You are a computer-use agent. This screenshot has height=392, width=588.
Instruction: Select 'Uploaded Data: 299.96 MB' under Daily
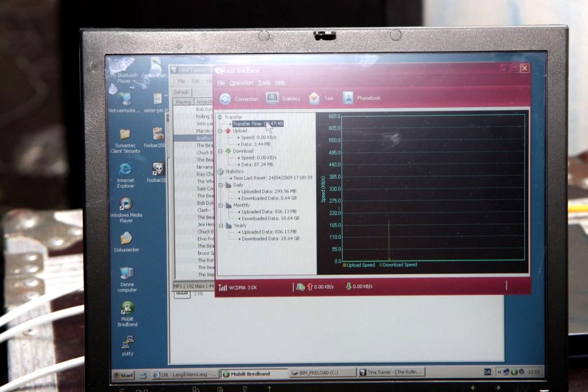pos(269,191)
